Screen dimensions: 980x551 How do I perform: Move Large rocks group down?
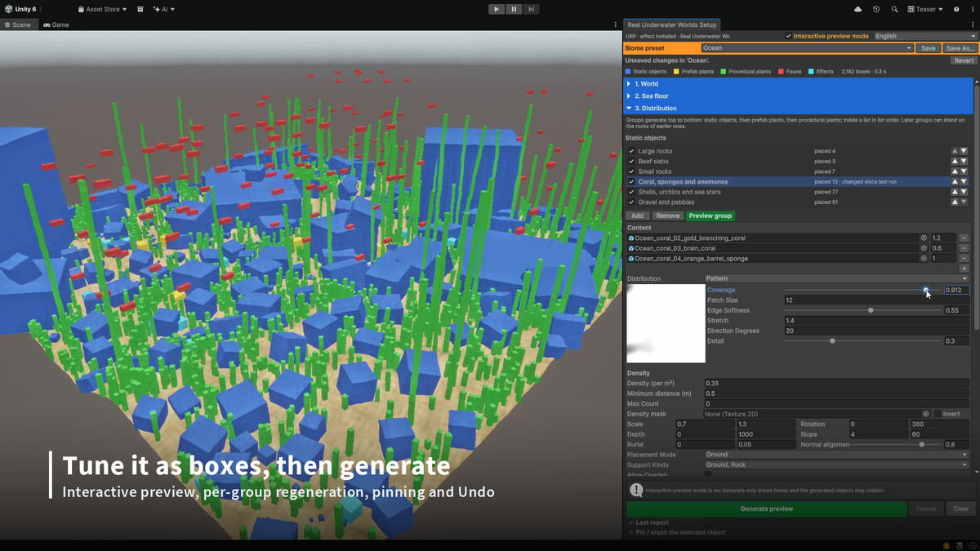[964, 151]
